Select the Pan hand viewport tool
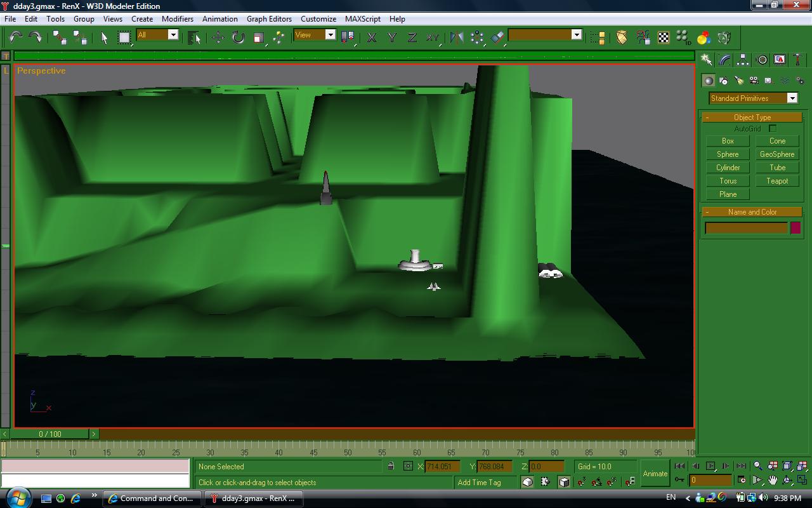The image size is (812, 508). [x=772, y=480]
